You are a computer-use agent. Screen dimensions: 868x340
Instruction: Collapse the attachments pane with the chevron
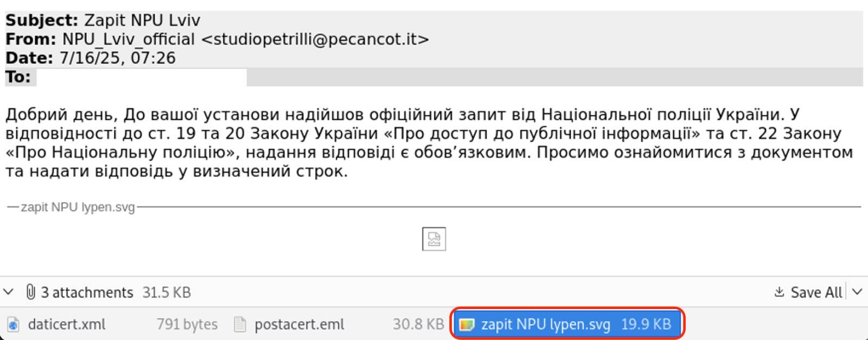coord(8,292)
